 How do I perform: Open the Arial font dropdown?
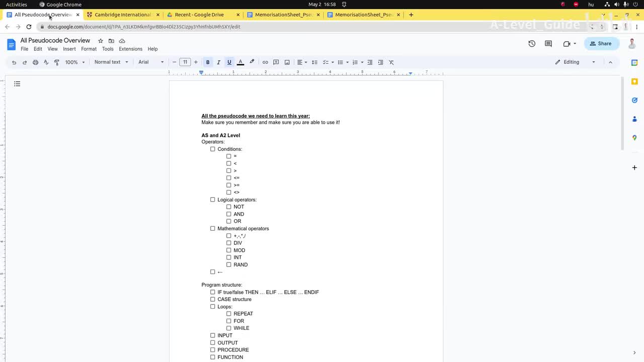click(x=151, y=62)
